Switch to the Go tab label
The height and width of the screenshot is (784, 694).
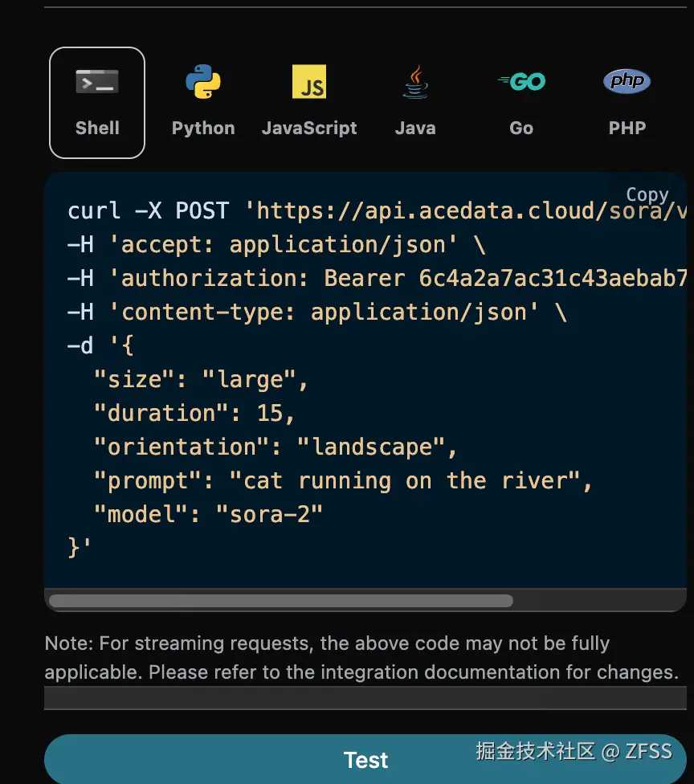point(521,128)
